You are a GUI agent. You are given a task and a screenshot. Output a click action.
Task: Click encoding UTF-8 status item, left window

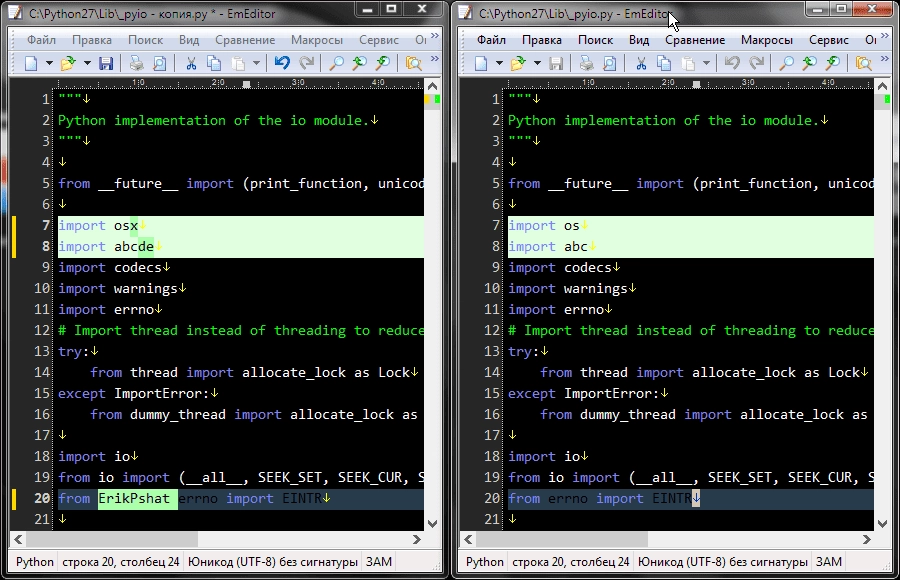[273, 562]
